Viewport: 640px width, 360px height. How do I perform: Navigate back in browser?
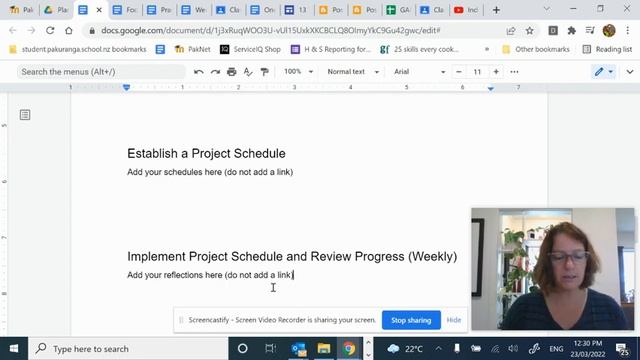(x=13, y=30)
